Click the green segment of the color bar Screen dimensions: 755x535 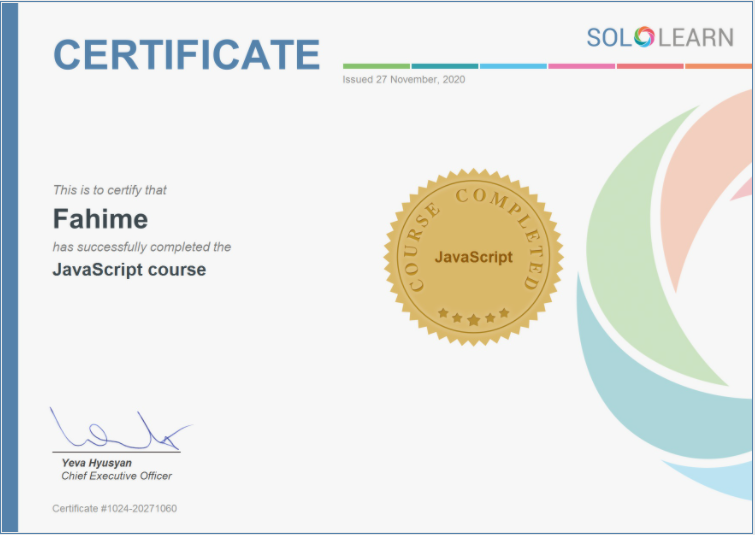[x=376, y=66]
